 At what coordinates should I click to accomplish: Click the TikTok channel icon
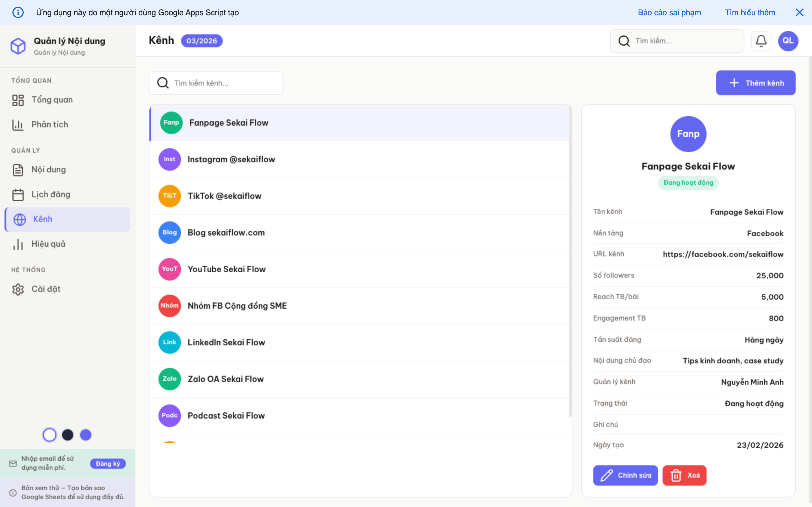(x=169, y=195)
